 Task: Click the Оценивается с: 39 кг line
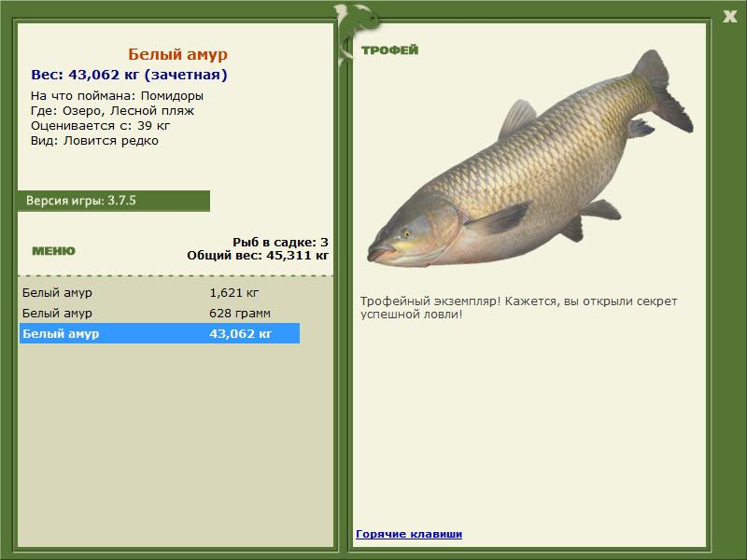coord(101,126)
